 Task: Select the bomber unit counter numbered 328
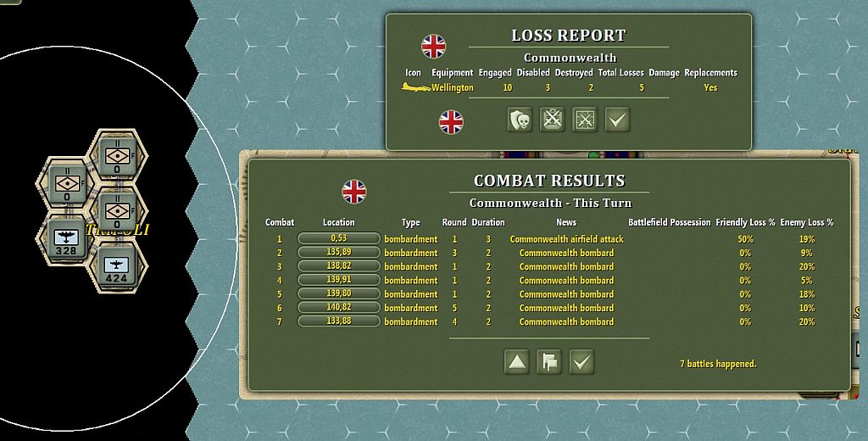[66, 239]
